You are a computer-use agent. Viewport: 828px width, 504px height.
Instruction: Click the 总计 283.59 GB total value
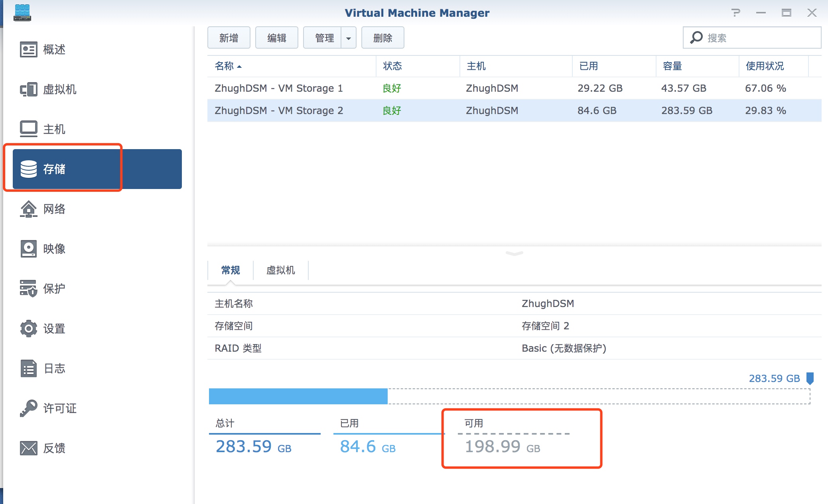click(x=253, y=446)
